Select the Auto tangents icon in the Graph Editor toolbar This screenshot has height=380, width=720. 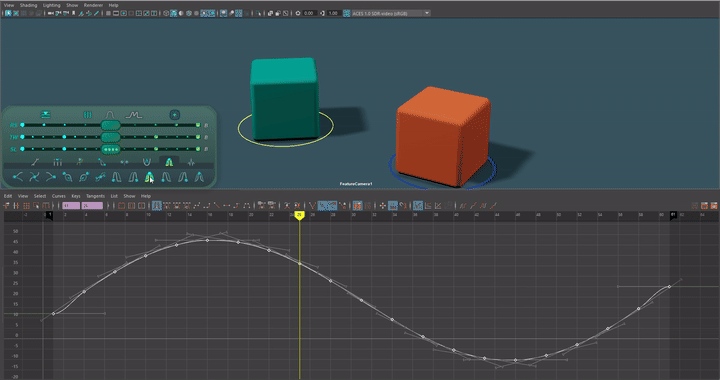(x=157, y=206)
